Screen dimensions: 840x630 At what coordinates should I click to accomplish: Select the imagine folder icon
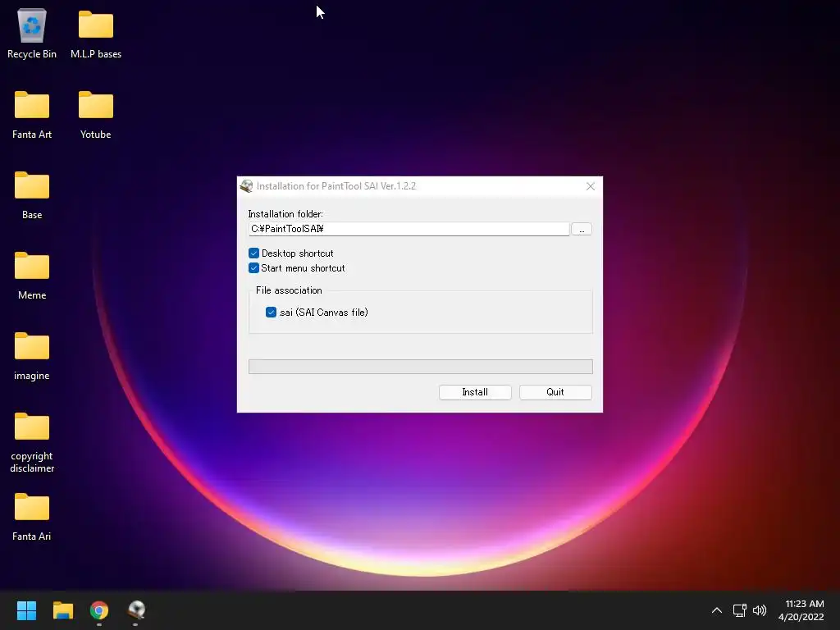32,354
